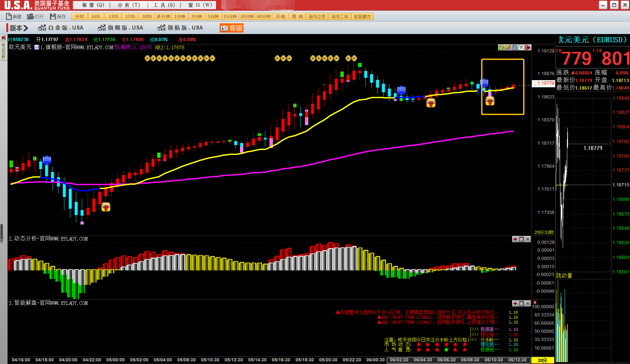Viewport: 630px width, 364px height.
Task: Click the 专业分析 vertical side tab
Action: coord(4,51)
